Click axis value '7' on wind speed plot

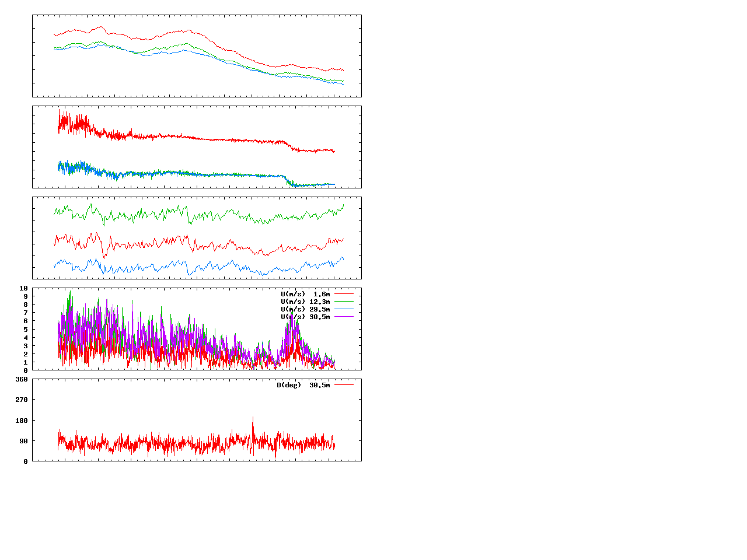coord(26,313)
